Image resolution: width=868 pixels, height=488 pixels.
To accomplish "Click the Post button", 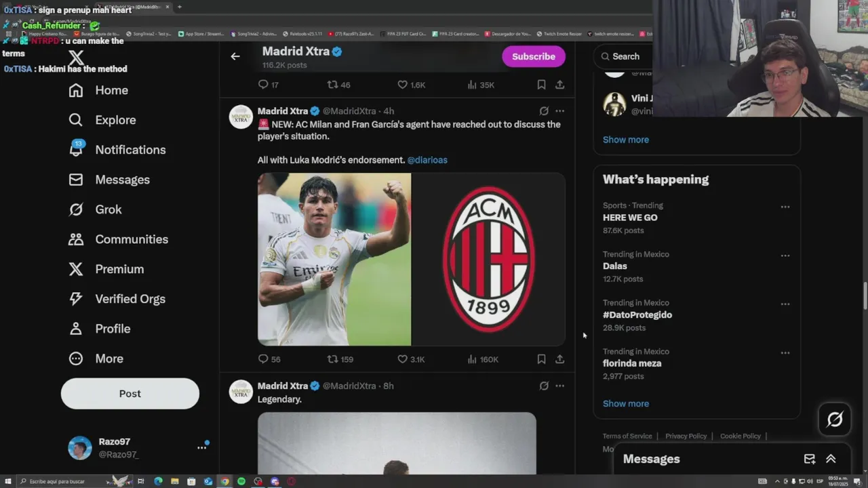I will pyautogui.click(x=130, y=394).
